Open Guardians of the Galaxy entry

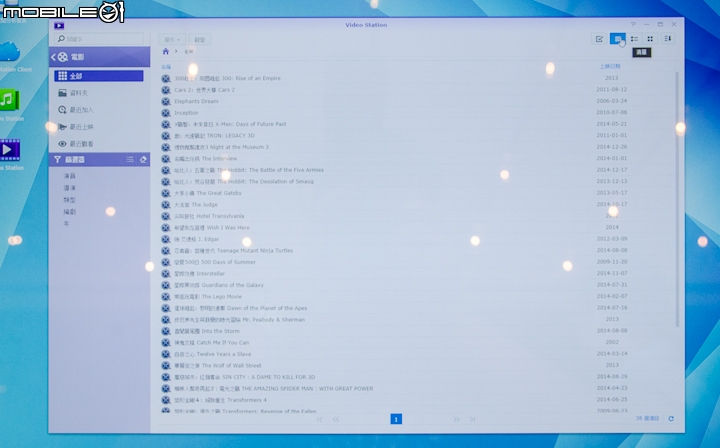click(x=219, y=285)
